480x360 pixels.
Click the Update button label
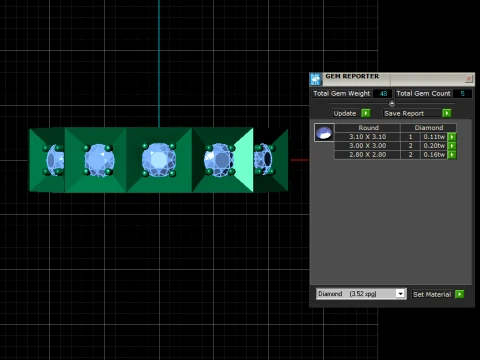coord(345,113)
